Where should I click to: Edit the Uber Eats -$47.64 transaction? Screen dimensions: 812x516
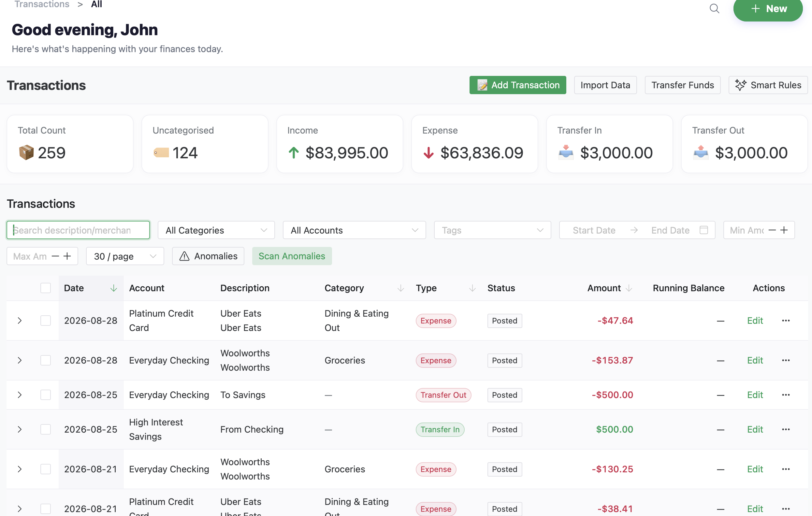click(755, 321)
